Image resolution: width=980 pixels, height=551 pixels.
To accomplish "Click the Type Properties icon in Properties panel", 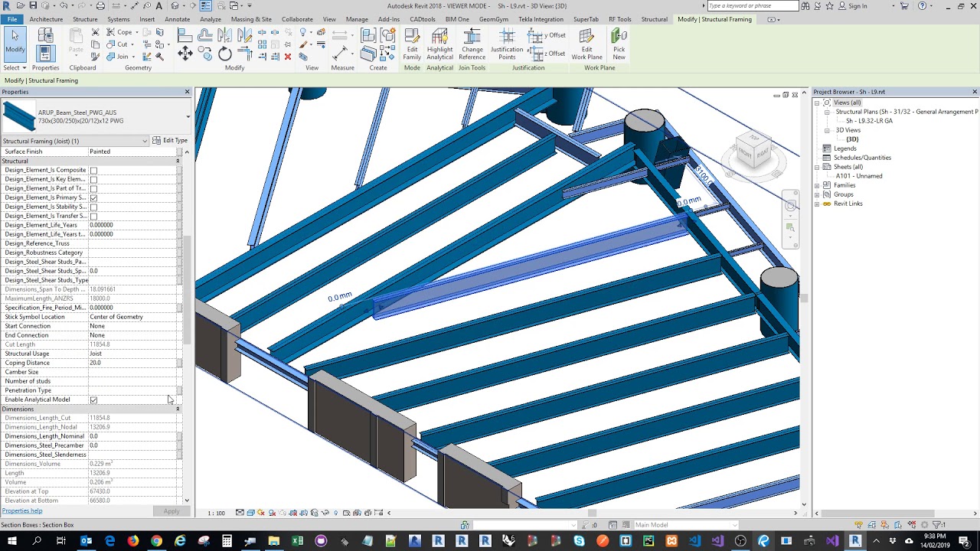I will coord(45,34).
